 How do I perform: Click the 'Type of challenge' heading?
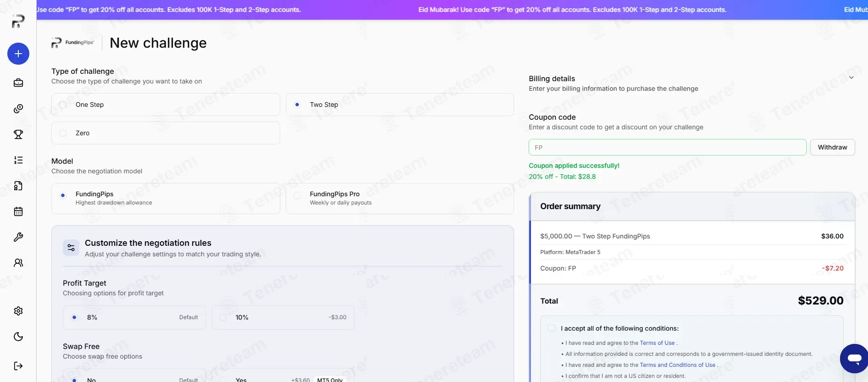click(x=83, y=71)
